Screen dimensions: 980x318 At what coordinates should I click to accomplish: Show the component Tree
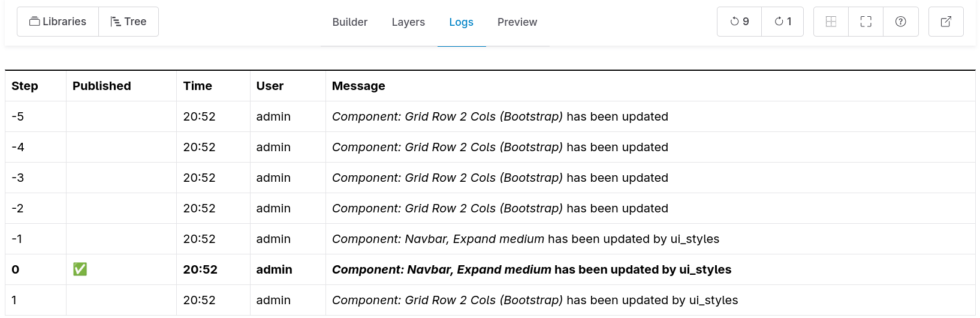coord(128,22)
